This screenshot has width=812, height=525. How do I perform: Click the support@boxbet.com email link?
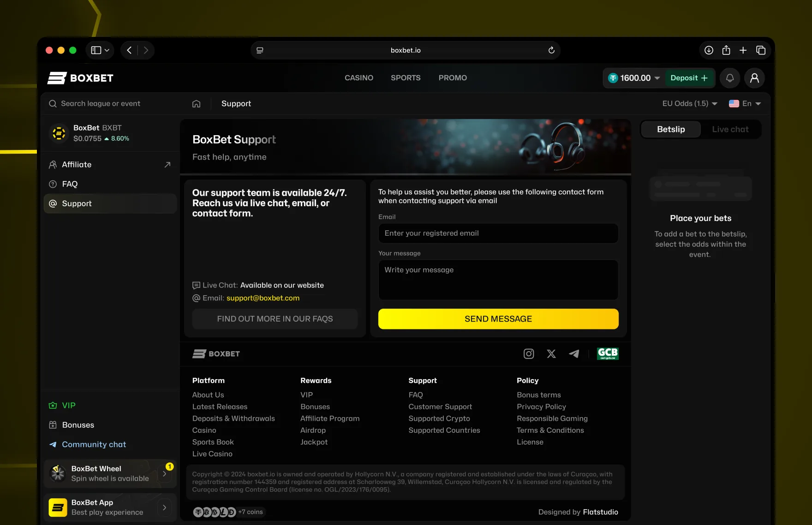pyautogui.click(x=263, y=298)
